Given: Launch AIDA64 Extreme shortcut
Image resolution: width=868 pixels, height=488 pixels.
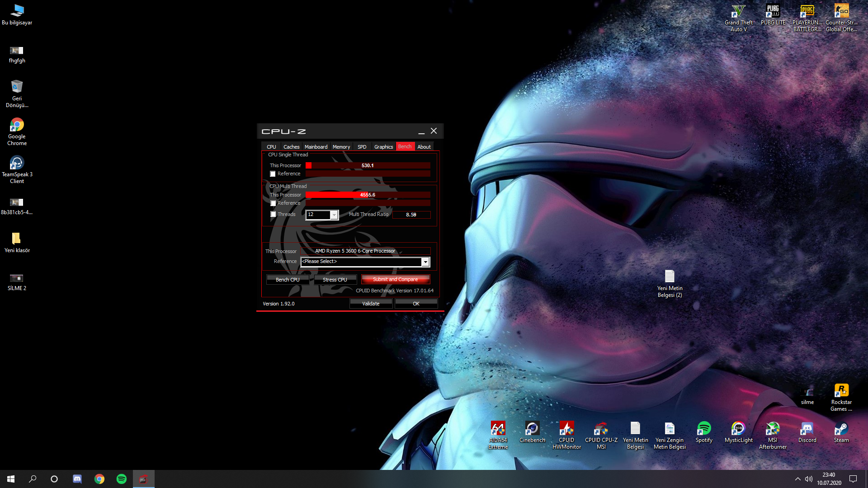Looking at the screenshot, I should (498, 435).
